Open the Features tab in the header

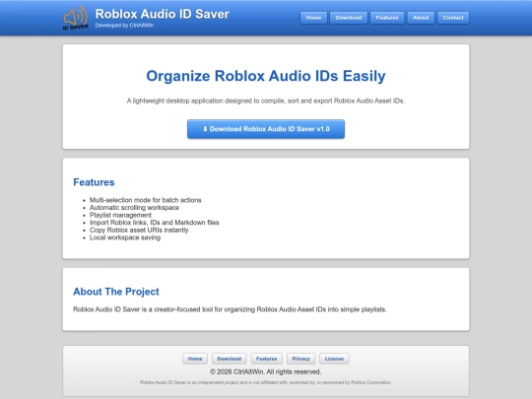387,18
